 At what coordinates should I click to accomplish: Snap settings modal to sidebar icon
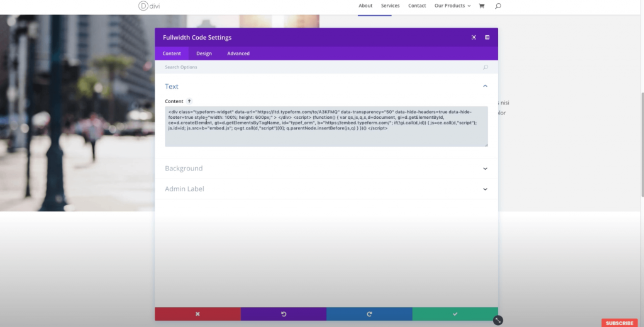[487, 37]
